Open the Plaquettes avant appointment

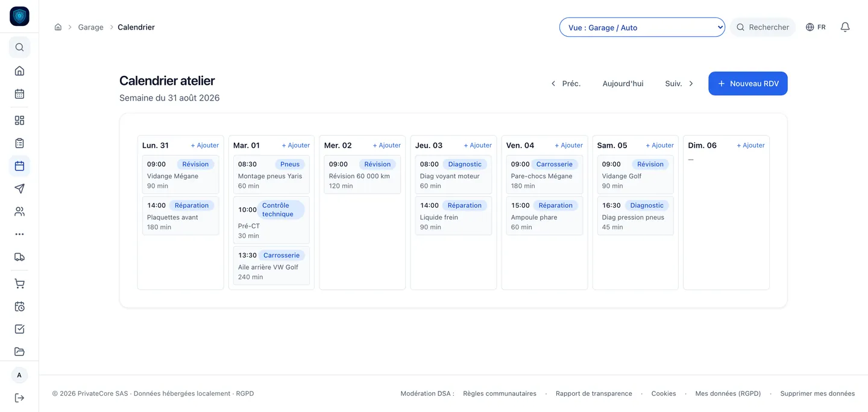(180, 216)
